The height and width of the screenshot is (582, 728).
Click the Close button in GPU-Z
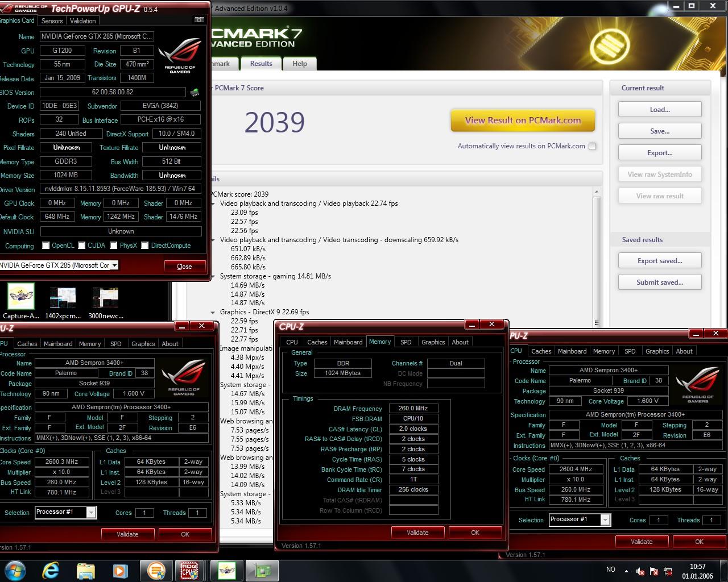pos(184,266)
